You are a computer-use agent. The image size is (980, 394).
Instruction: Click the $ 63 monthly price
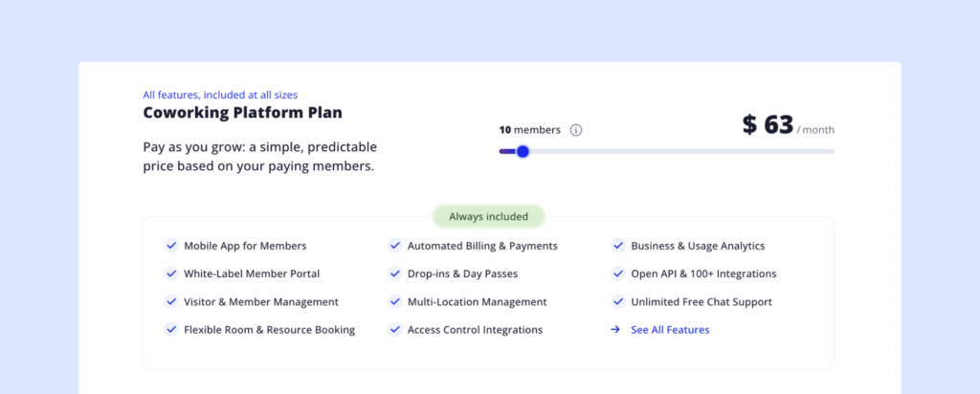768,125
